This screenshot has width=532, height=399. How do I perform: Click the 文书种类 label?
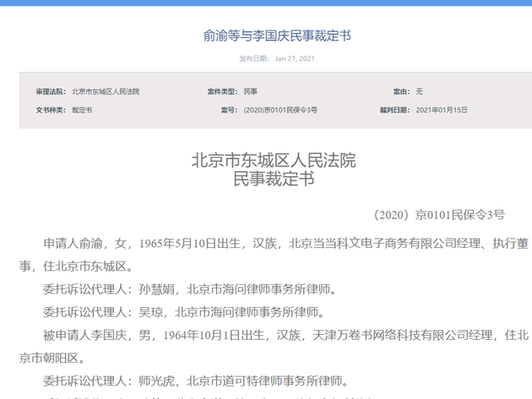point(49,110)
